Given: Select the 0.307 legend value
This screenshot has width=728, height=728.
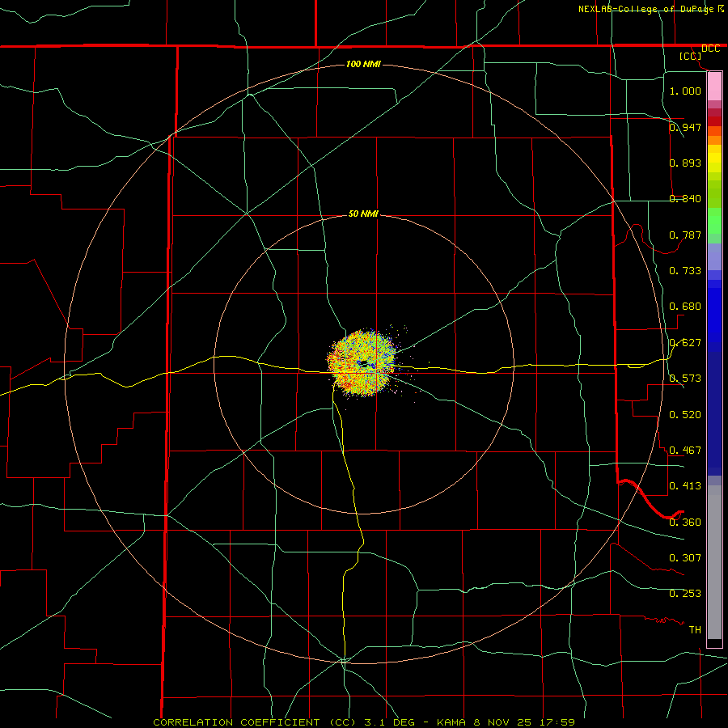Looking at the screenshot, I should (685, 558).
